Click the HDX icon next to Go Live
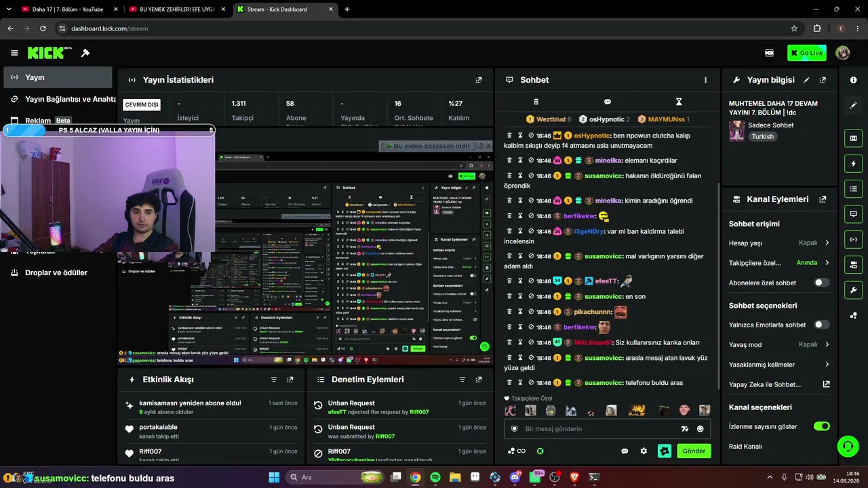Image resolution: width=868 pixels, height=488 pixels. tap(770, 53)
